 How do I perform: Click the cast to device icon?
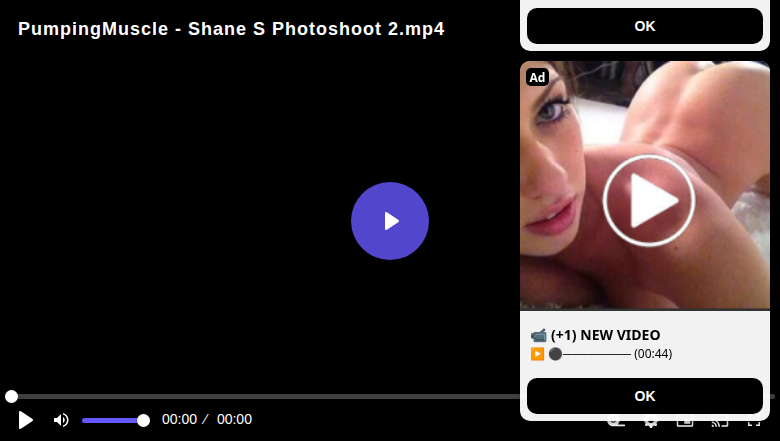[x=720, y=424]
